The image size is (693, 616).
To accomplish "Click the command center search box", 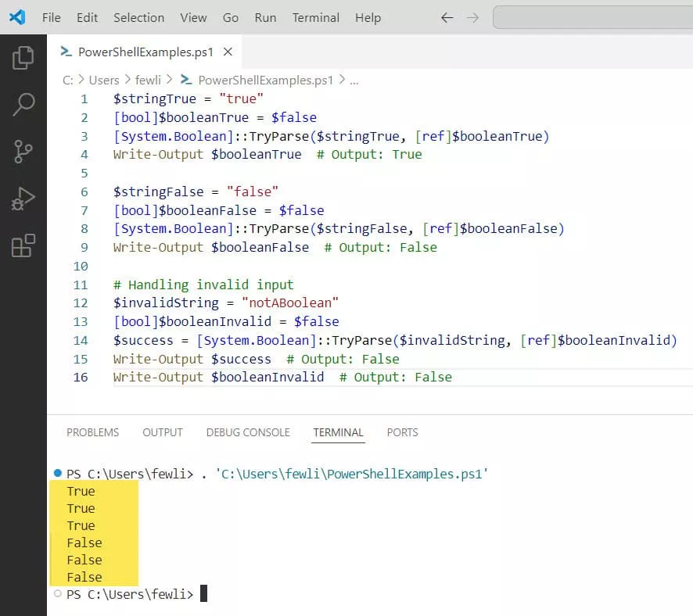I will [593, 17].
